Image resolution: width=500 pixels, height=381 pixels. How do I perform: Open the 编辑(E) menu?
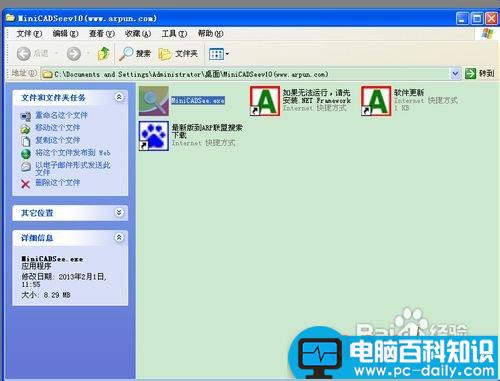(x=66, y=34)
